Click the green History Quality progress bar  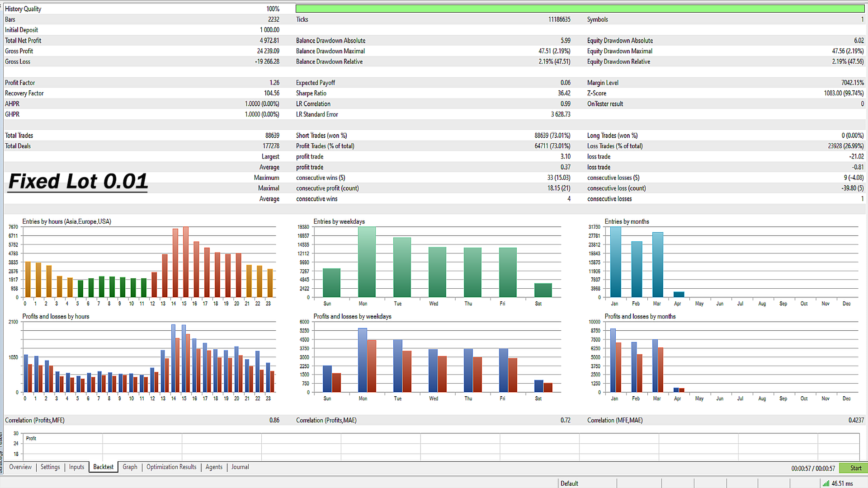coord(580,9)
